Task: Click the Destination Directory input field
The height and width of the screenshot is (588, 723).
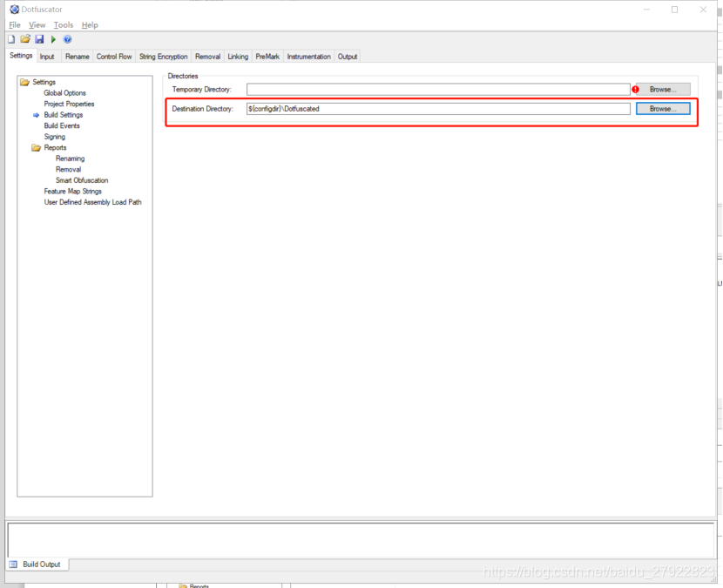Action: coord(438,109)
